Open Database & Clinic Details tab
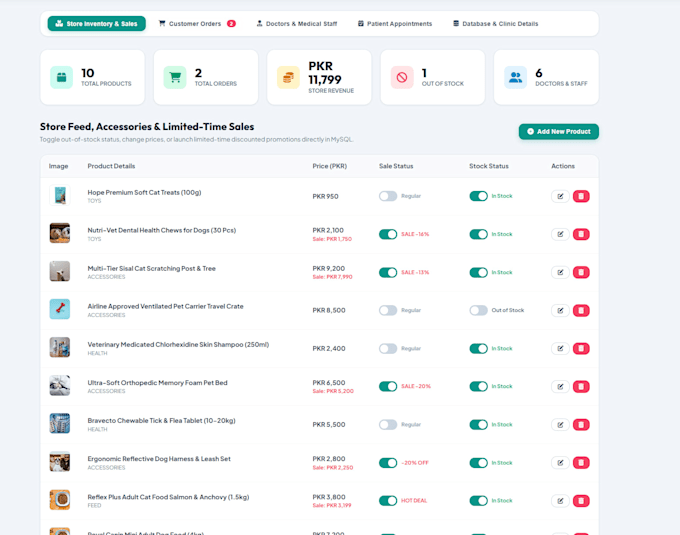680x535 pixels. tap(496, 23)
